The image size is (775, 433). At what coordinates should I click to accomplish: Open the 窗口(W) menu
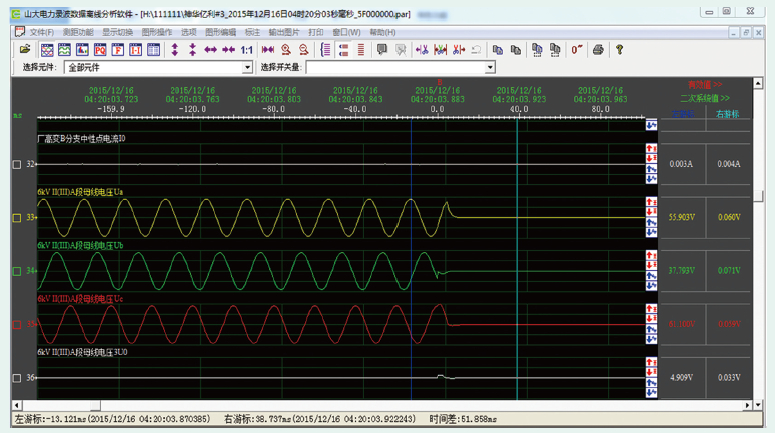(x=346, y=32)
